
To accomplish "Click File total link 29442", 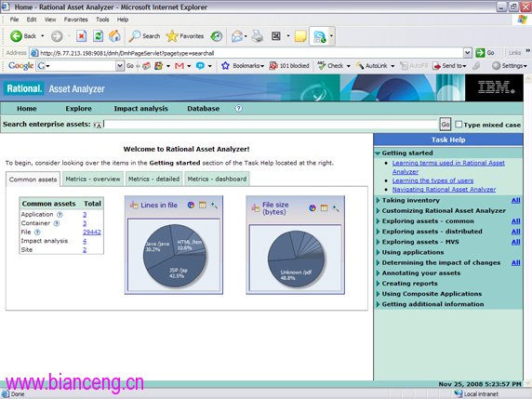I will coord(92,233).
